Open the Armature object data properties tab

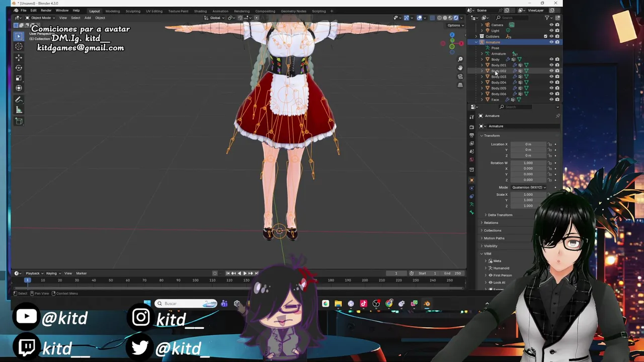[471, 204]
